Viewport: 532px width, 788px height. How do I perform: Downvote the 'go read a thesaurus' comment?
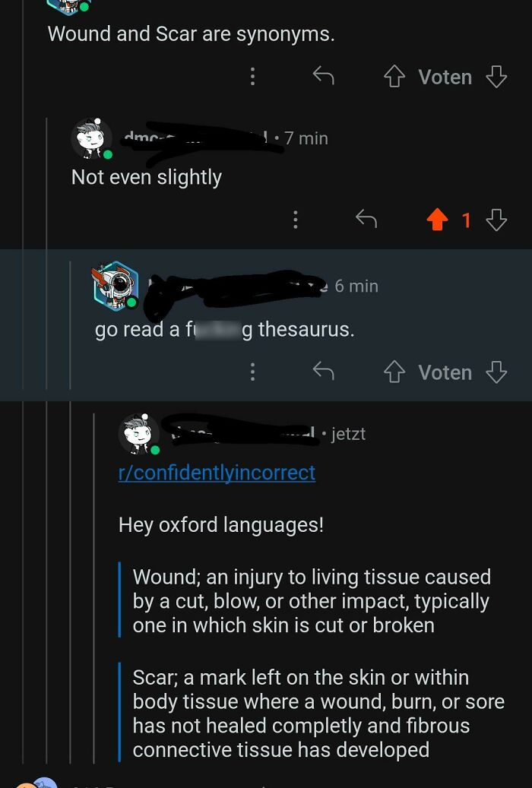(x=496, y=372)
